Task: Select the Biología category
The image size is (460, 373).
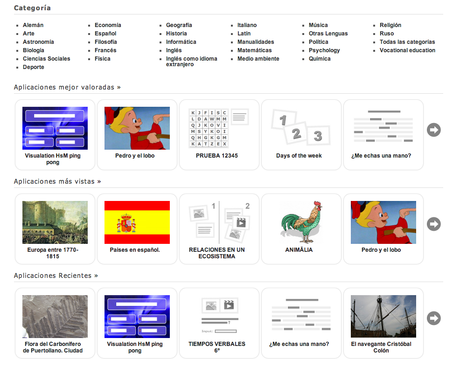Action: [x=33, y=50]
